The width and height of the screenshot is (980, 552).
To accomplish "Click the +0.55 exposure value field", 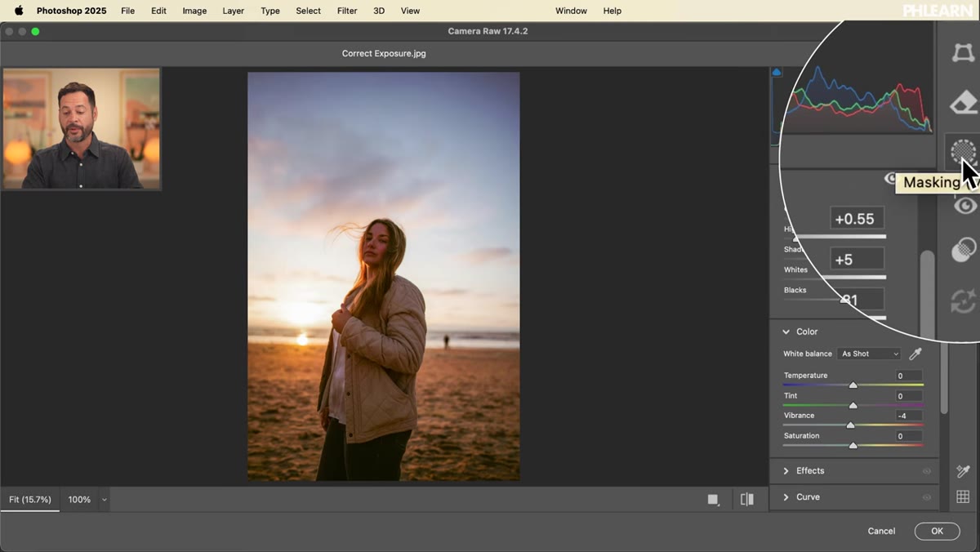I will [x=857, y=218].
